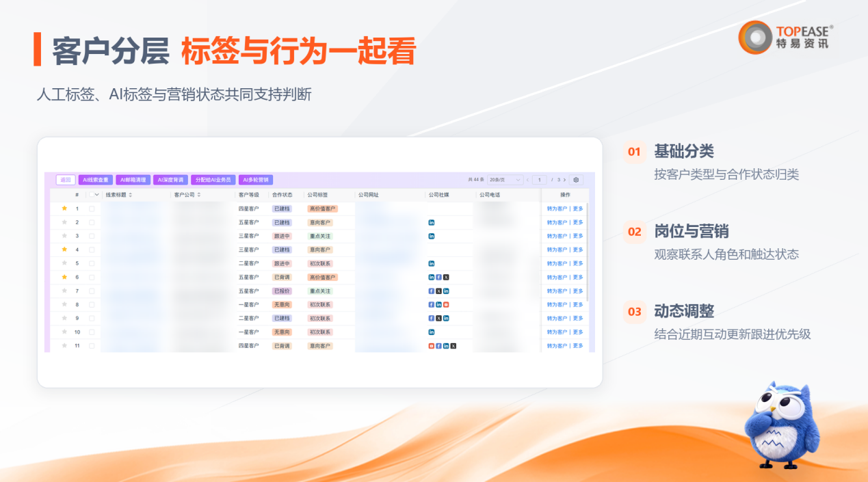The height and width of the screenshot is (482, 868).
Task: Click the 返回 button
Action: (66, 180)
